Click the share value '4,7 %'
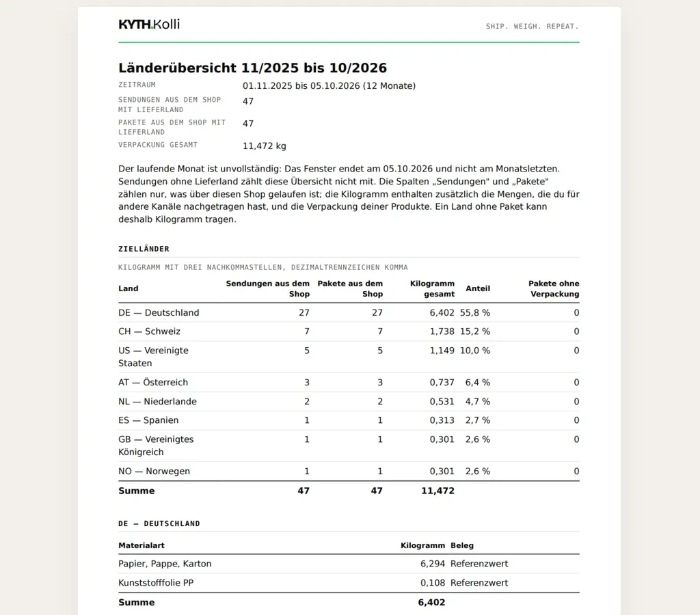 [x=478, y=401]
